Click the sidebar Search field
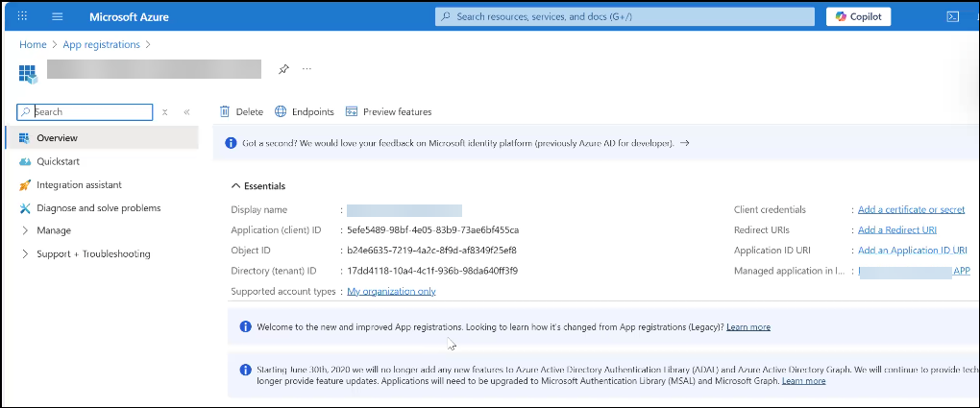 click(x=85, y=112)
